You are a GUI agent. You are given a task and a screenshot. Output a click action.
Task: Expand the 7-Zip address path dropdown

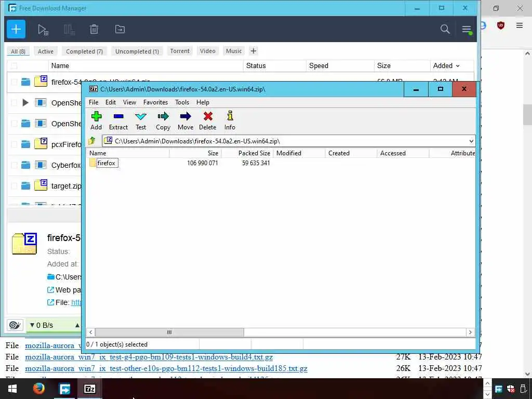(471, 141)
